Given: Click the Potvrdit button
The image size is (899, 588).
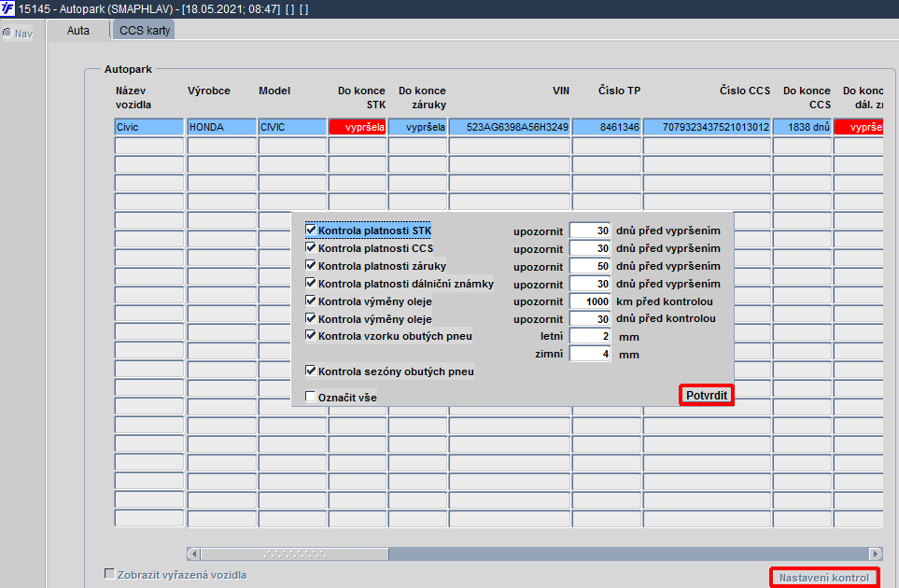Looking at the screenshot, I should (x=707, y=396).
